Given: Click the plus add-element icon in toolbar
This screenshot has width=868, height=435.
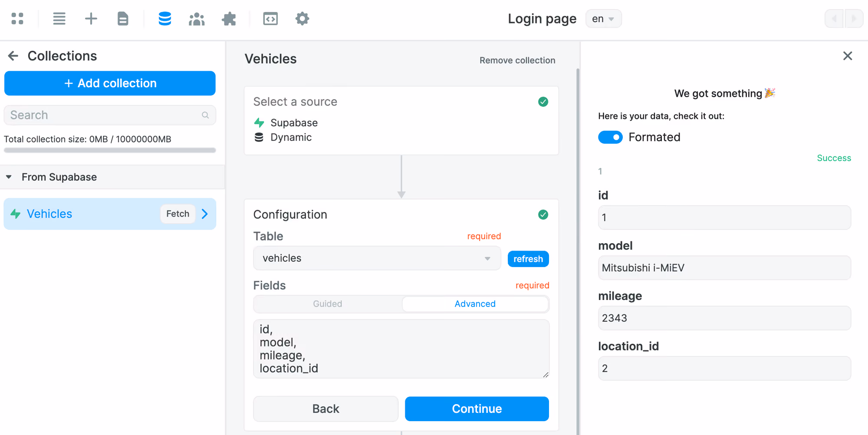Looking at the screenshot, I should (x=91, y=19).
